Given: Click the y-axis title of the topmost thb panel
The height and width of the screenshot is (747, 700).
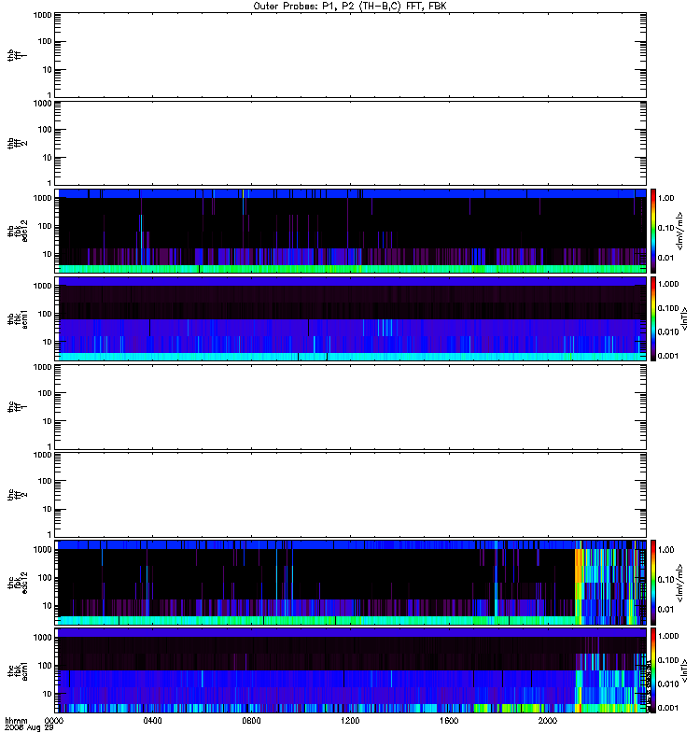Looking at the screenshot, I should coord(18,55).
